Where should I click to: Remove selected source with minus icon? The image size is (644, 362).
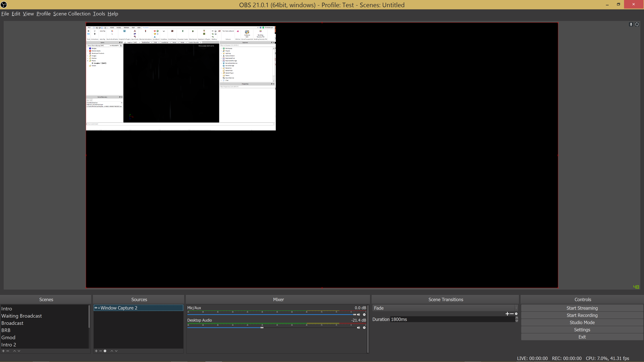pos(100,351)
